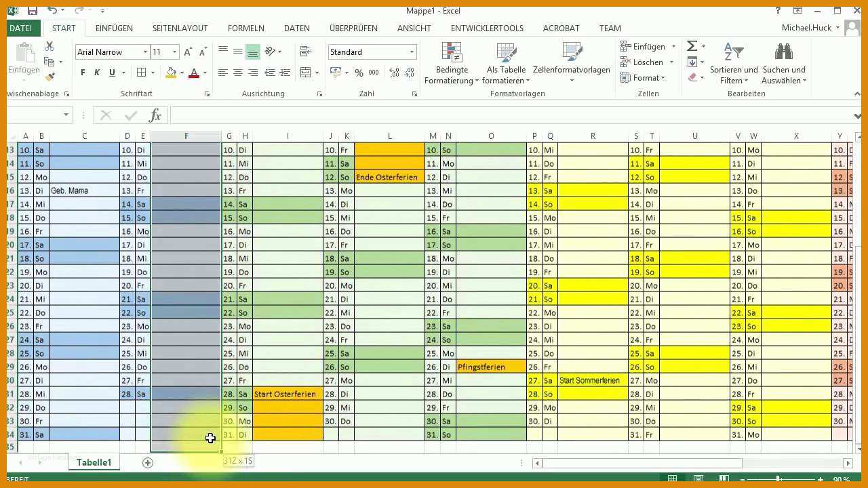Select the 'Pfingstferien' cell
The image size is (868, 488).
[491, 367]
